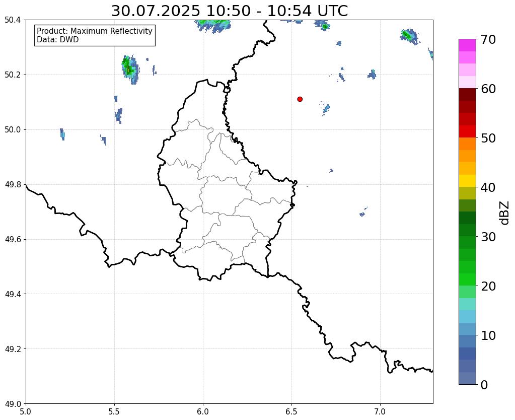Click the 'Product: Maximum Reflectivity' legend text
The height and width of the screenshot is (420, 515).
[x=95, y=31]
